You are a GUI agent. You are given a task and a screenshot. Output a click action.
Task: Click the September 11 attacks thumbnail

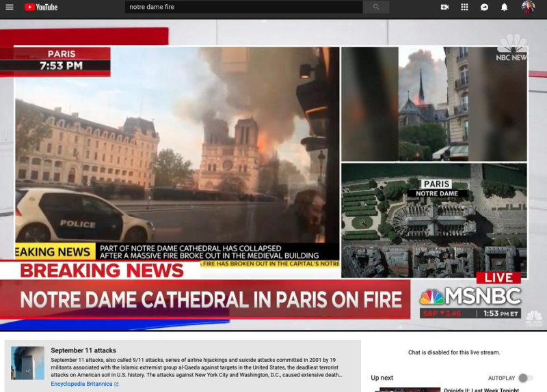click(27, 363)
